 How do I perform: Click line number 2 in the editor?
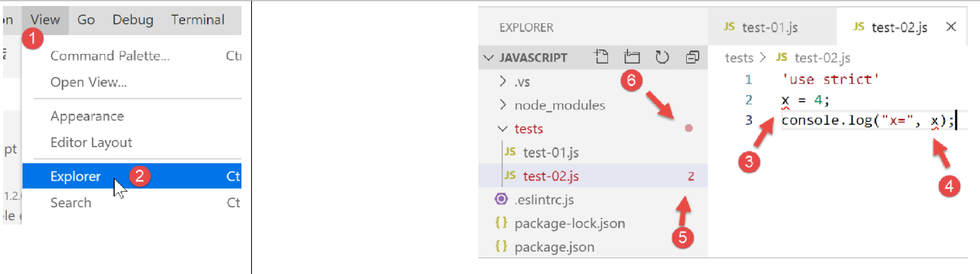[x=748, y=100]
